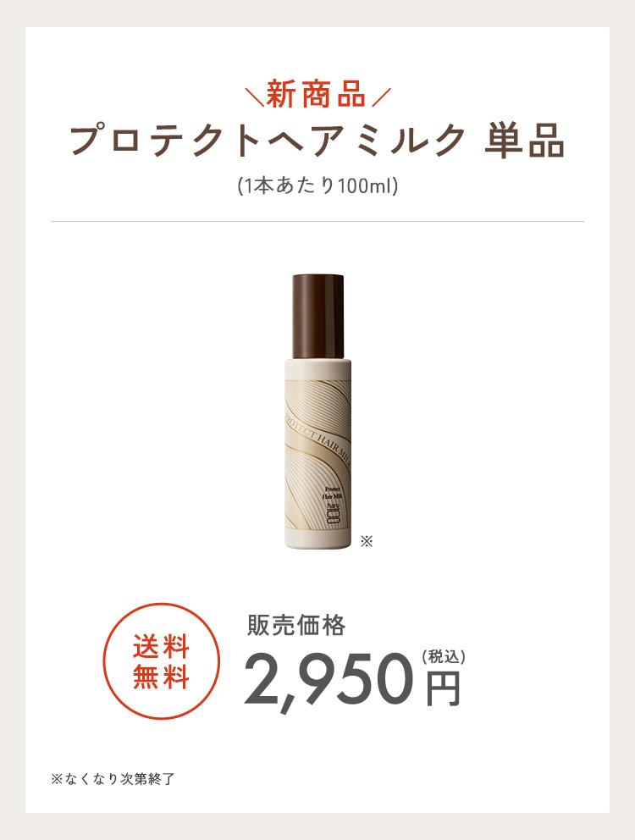
Task: Click the プロテクトヘアミルク 単品 heading
Action: (x=317, y=141)
